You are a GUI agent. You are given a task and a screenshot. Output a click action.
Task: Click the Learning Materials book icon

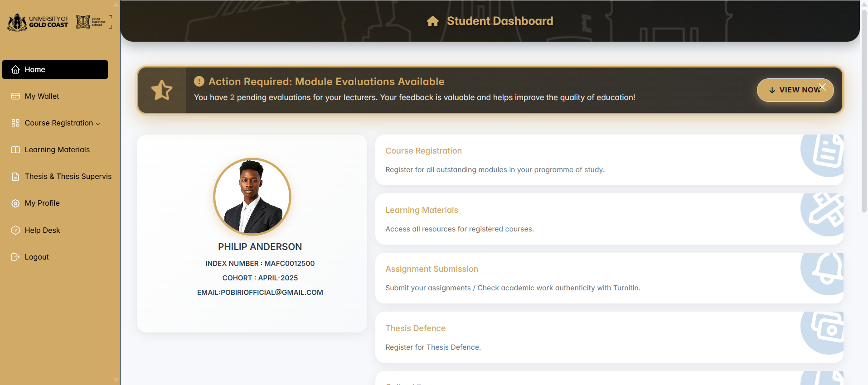tap(15, 150)
